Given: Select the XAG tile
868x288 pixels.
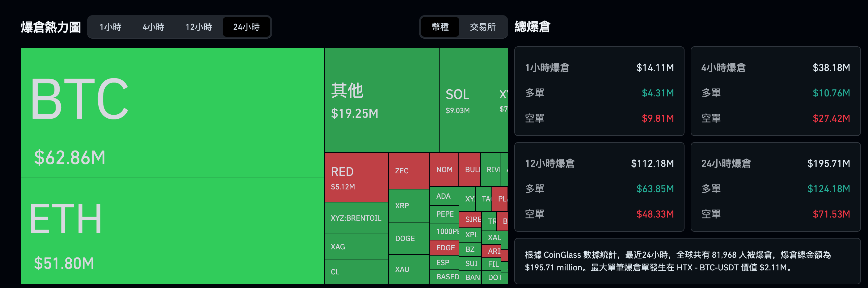Looking at the screenshot, I should 356,247.
